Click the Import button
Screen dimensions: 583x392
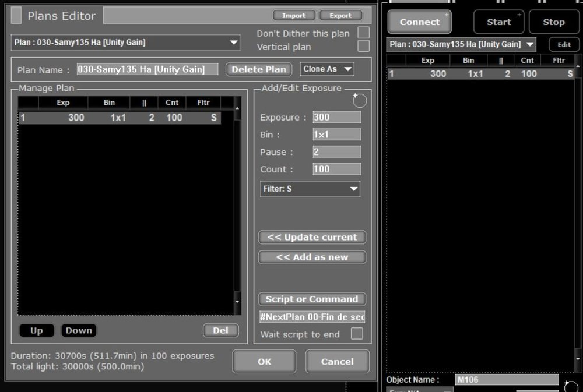point(294,16)
